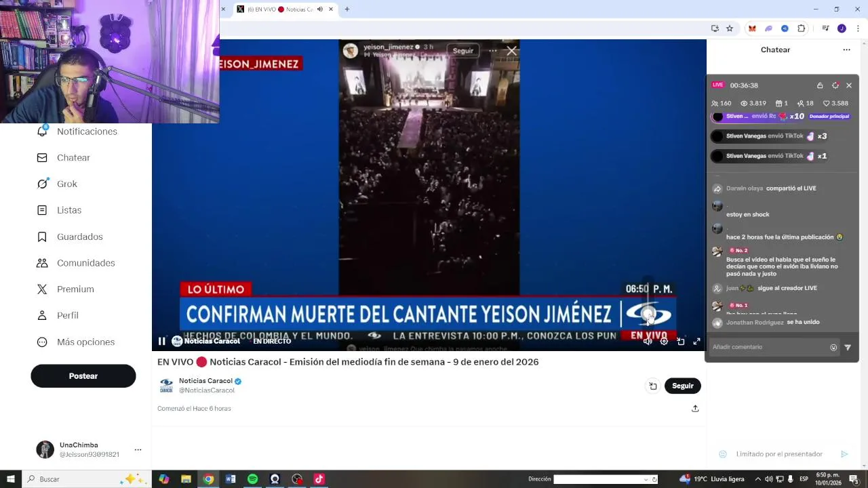Click the red refresh circle icon in LIVE panel
Viewport: 868px width, 488px height.
[835, 85]
